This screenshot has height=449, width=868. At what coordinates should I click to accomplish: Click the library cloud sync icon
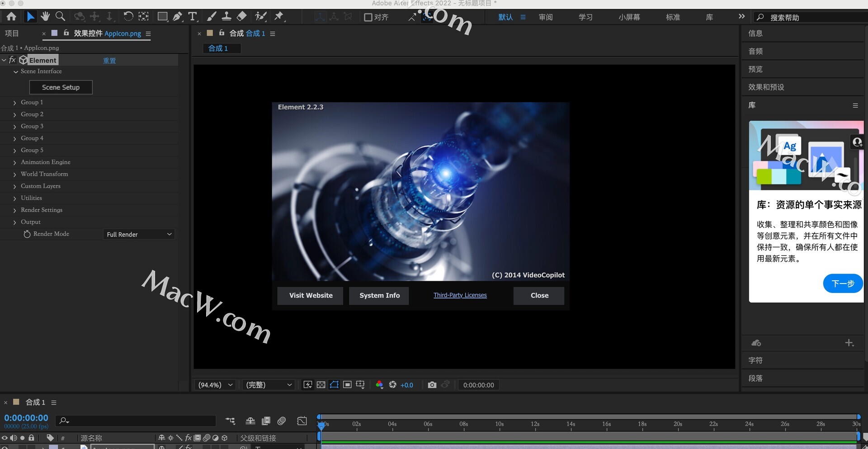point(756,343)
